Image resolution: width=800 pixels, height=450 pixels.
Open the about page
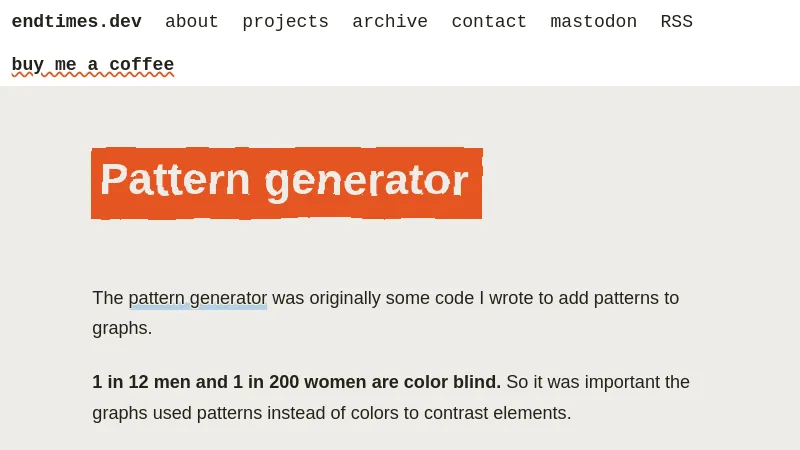[192, 22]
